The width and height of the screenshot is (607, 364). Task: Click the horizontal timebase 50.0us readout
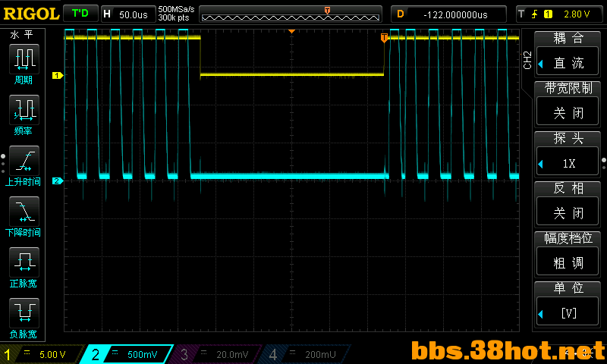click(x=134, y=14)
